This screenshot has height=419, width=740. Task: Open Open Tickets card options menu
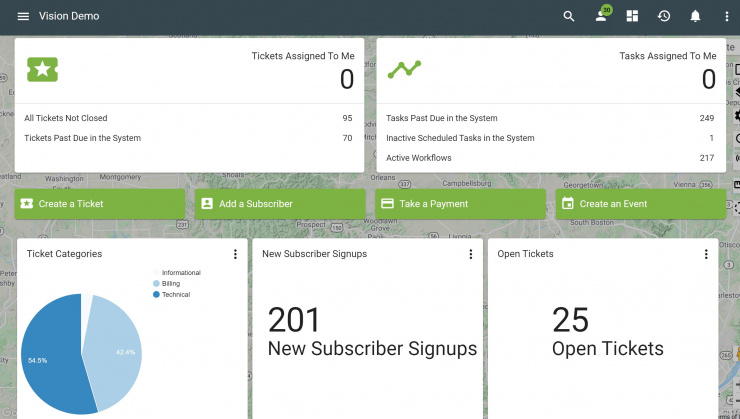pyautogui.click(x=706, y=254)
